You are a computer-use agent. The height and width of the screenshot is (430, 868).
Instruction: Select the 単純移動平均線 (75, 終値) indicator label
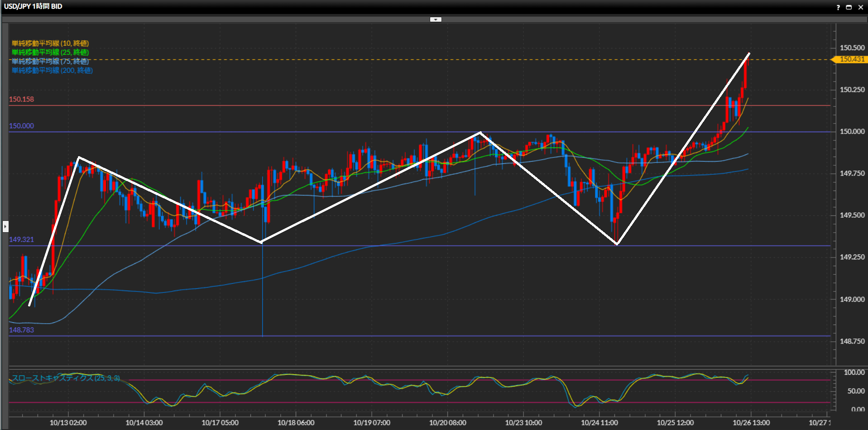point(50,61)
